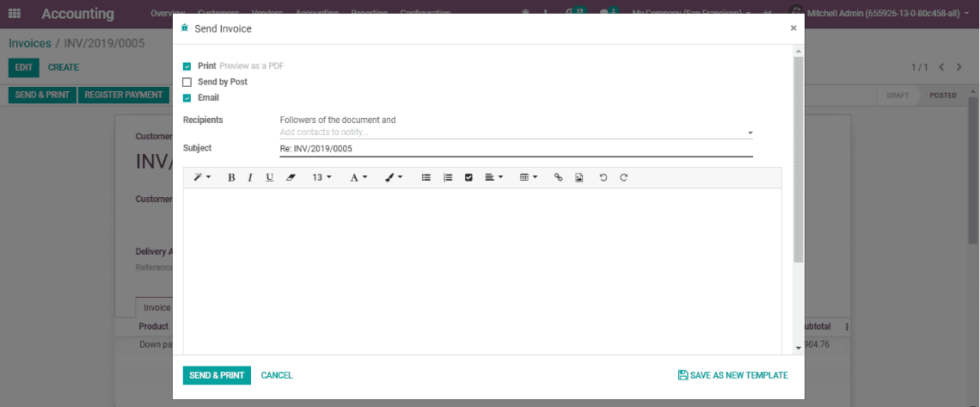Click the Accounting app title

(78, 14)
